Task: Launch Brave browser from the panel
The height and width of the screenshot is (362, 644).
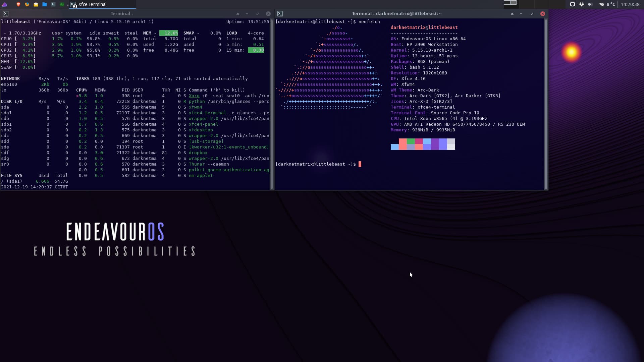Action: (x=18, y=4)
